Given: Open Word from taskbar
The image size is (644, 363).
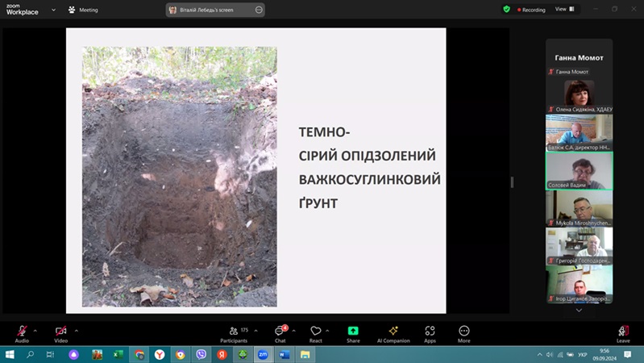Looking at the screenshot, I should (x=284, y=354).
